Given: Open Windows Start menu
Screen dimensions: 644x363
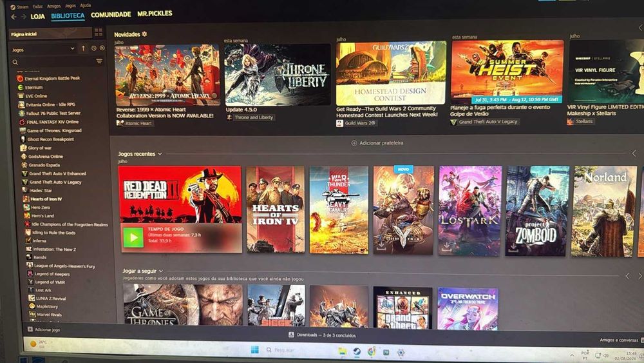Looking at the screenshot, I should (x=254, y=349).
